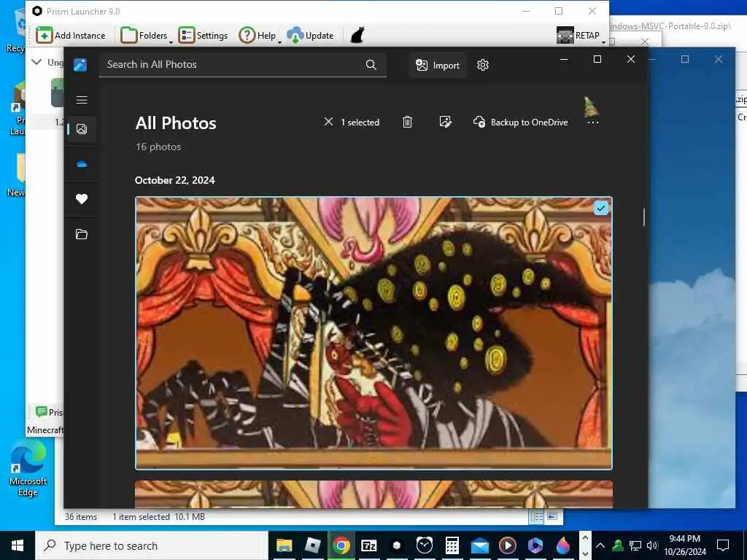This screenshot has height=560, width=747.
Task: Open the Photos navigation hamburger menu
Action: point(82,99)
